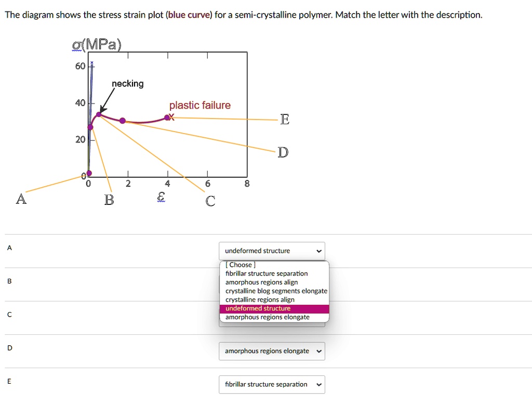Click the "necking" annotation text

point(127,84)
